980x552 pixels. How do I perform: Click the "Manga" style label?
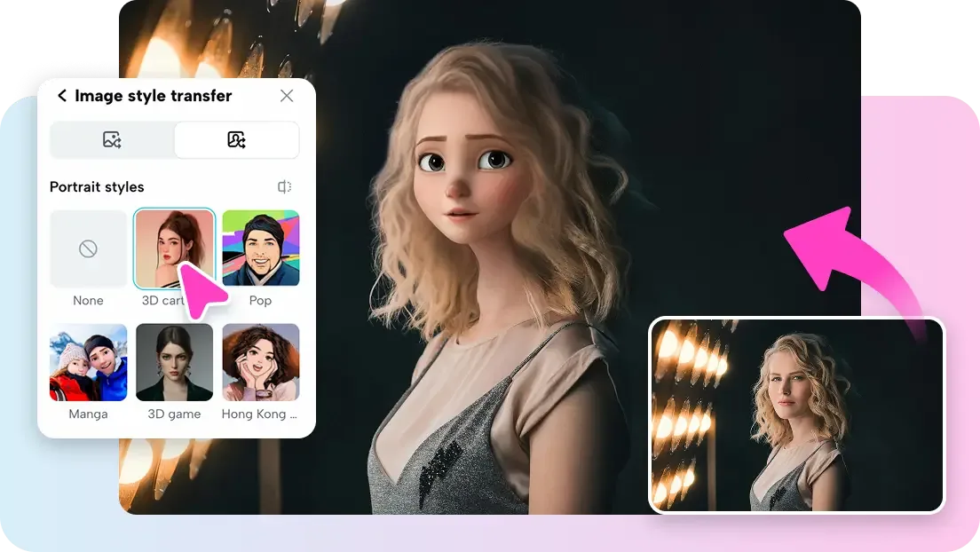[88, 414]
